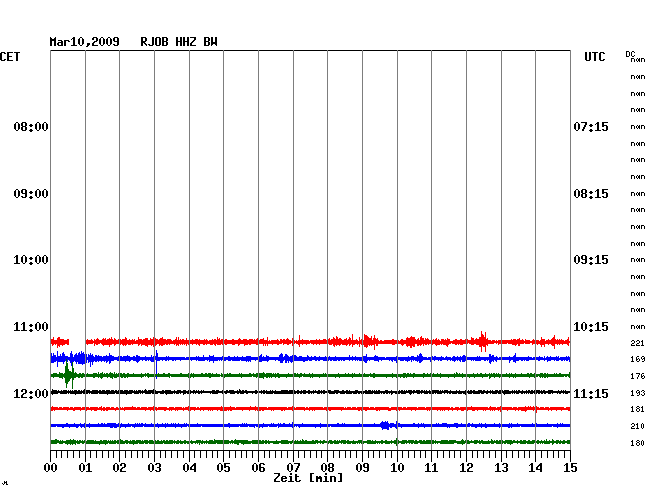The height and width of the screenshot is (494, 650).
Task: Click the 08:00 CET time label
Action: pyautogui.click(x=31, y=127)
